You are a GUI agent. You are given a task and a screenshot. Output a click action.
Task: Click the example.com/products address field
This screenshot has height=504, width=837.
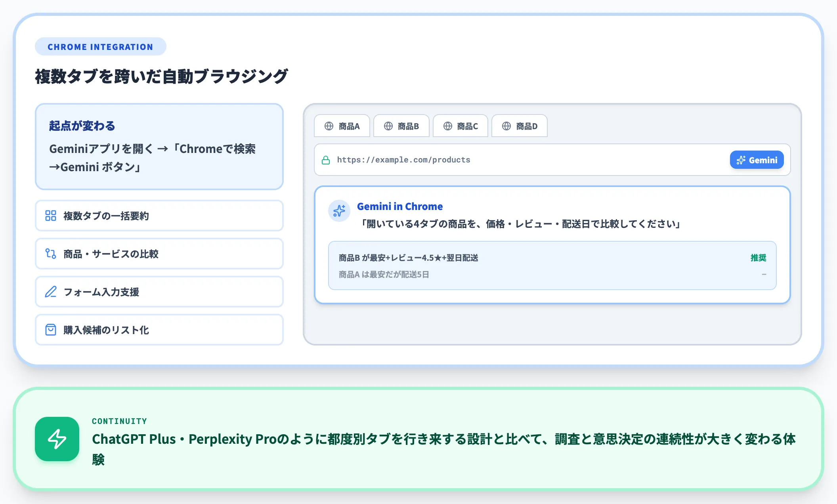coord(552,160)
